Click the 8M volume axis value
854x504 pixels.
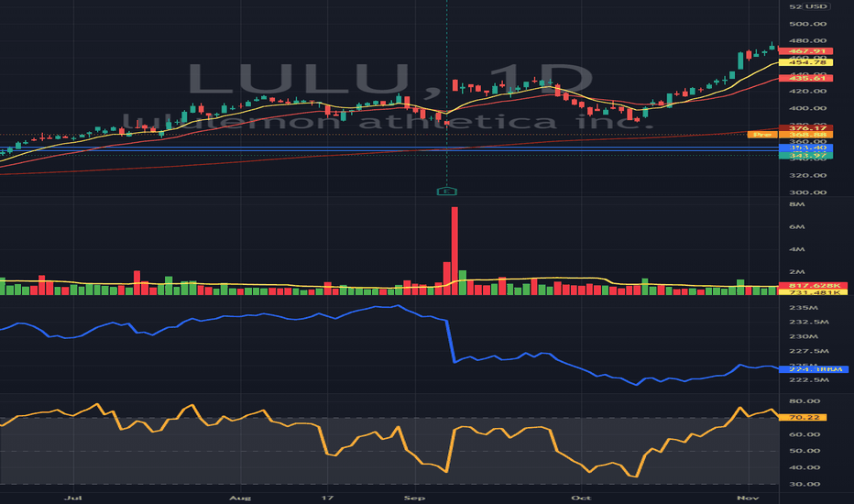click(797, 204)
